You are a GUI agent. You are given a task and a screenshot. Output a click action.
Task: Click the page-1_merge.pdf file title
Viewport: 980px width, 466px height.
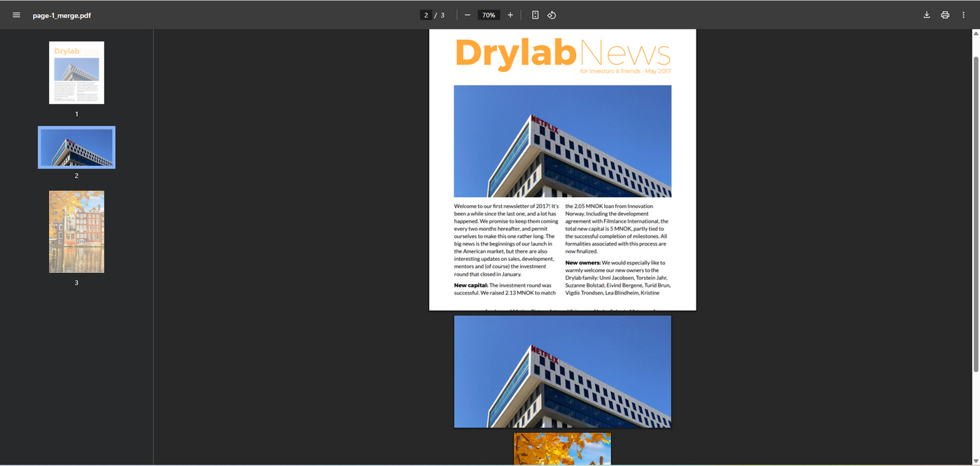click(62, 15)
